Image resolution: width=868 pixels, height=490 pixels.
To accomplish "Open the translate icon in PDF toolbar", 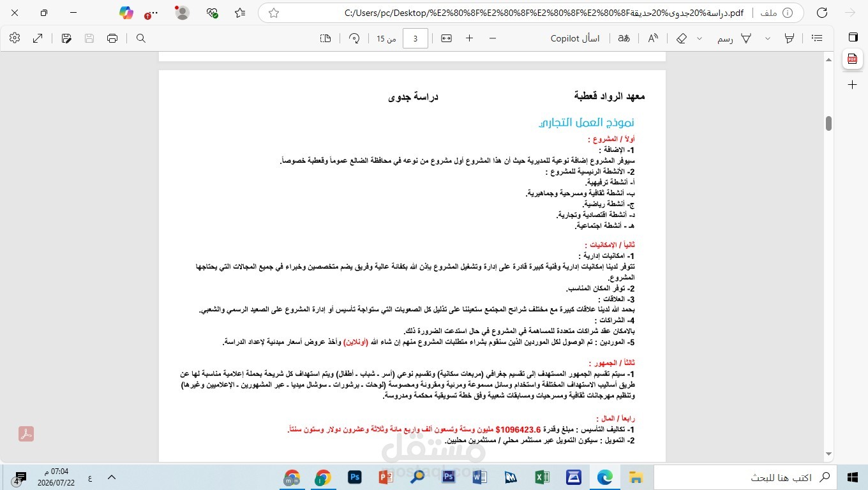I will pos(624,38).
